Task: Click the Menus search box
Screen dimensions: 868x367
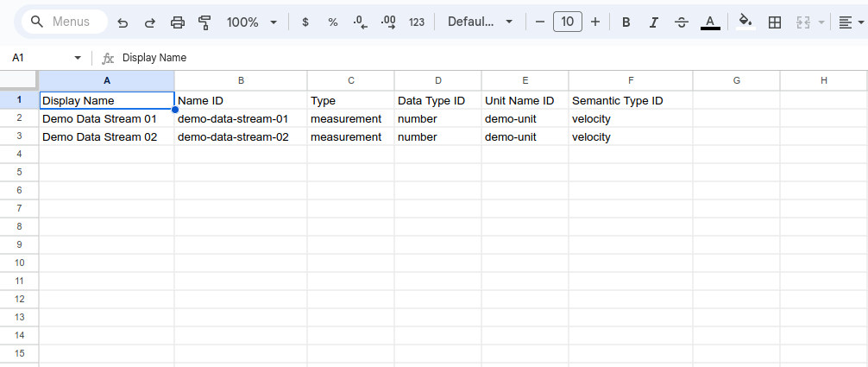Action: point(65,22)
